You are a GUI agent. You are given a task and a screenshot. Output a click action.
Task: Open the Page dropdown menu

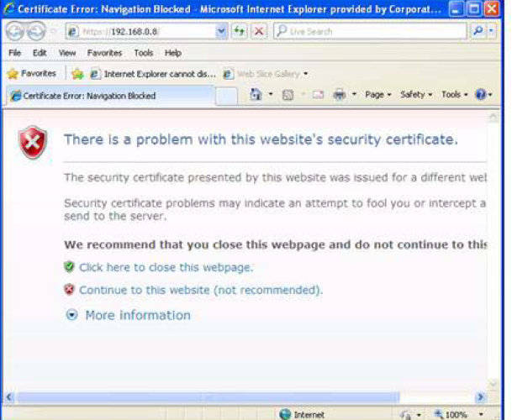point(377,95)
